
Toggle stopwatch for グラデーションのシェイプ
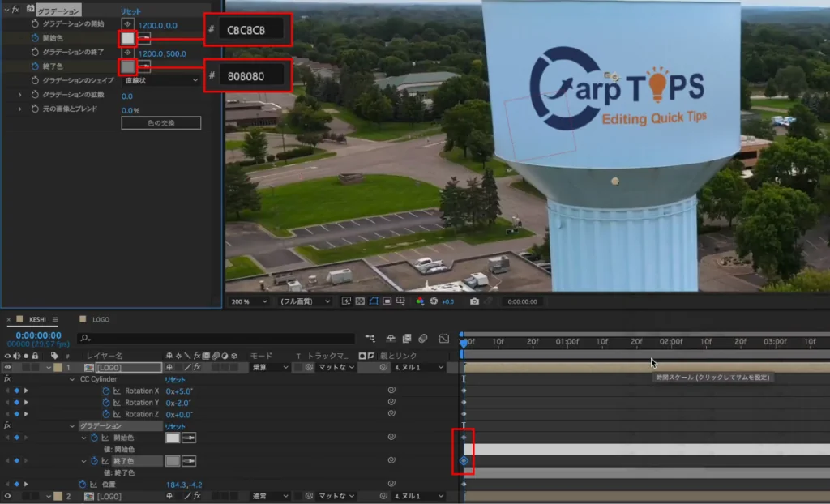(35, 80)
